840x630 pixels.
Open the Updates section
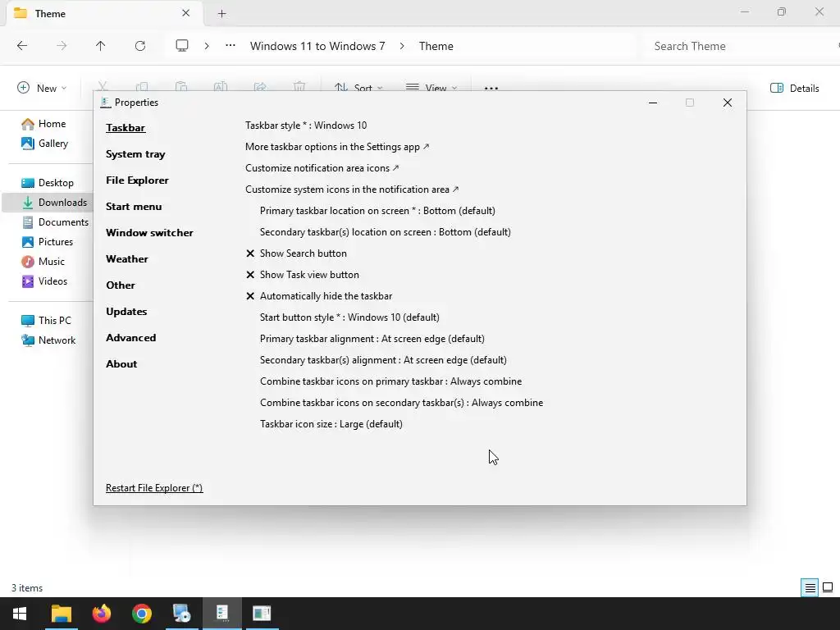click(126, 311)
